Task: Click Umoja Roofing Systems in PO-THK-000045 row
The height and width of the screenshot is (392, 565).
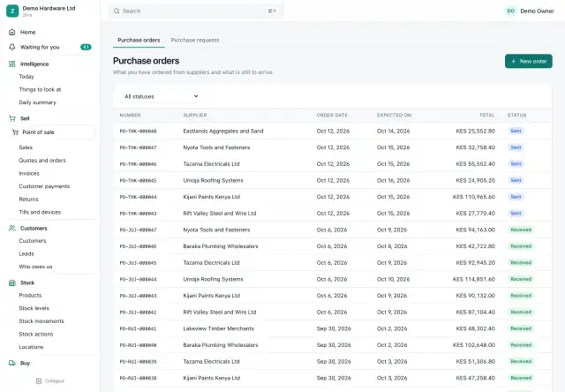Action: point(213,180)
